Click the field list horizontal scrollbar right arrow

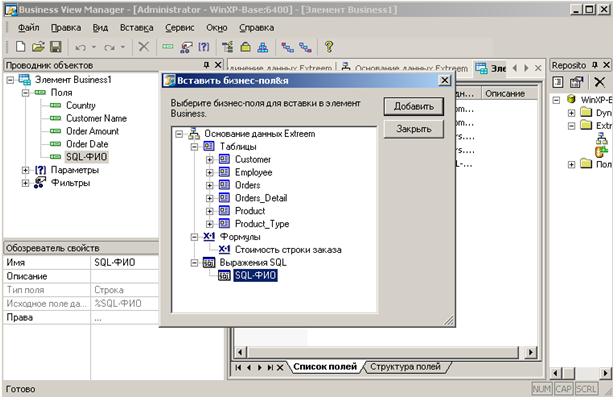(531, 352)
